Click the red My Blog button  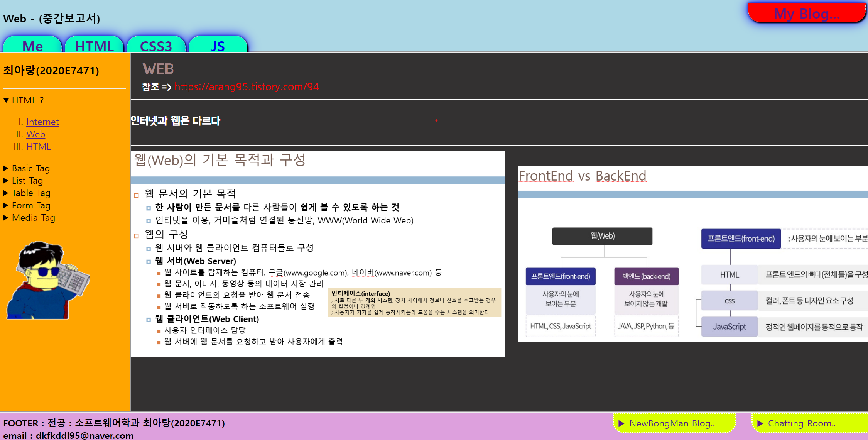(806, 14)
